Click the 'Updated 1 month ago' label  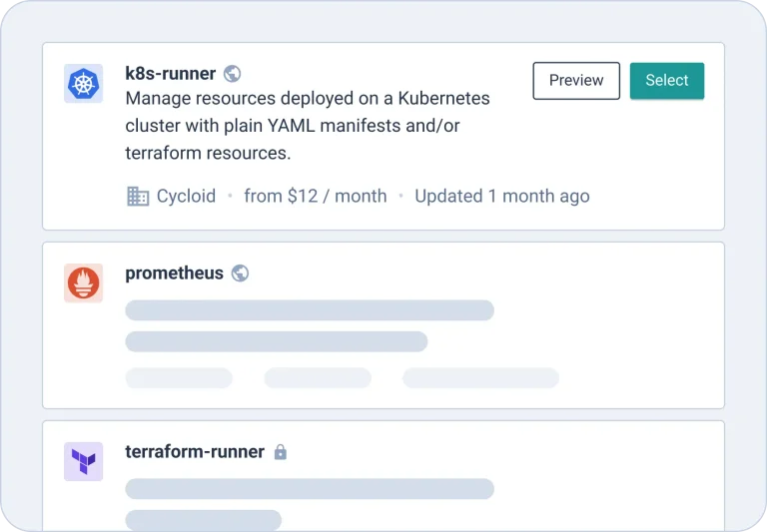pos(502,196)
